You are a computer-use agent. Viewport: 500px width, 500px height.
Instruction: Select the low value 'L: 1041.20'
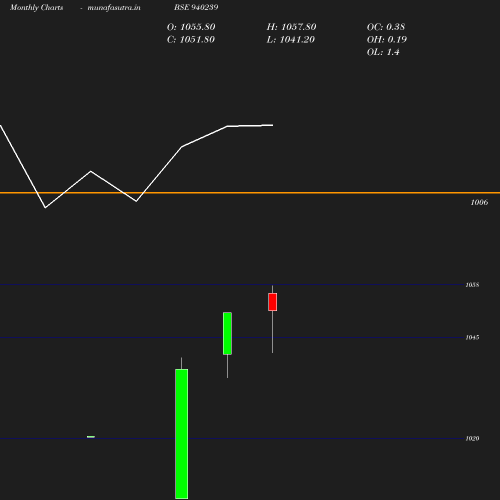coord(291,40)
